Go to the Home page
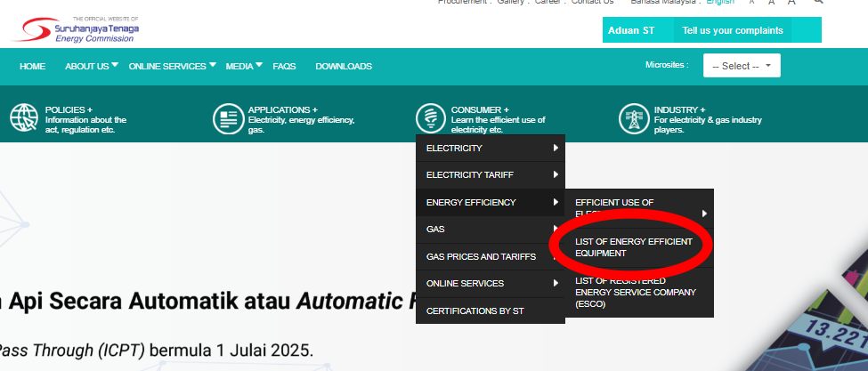Screen dimensions: 868x371 tap(32, 67)
